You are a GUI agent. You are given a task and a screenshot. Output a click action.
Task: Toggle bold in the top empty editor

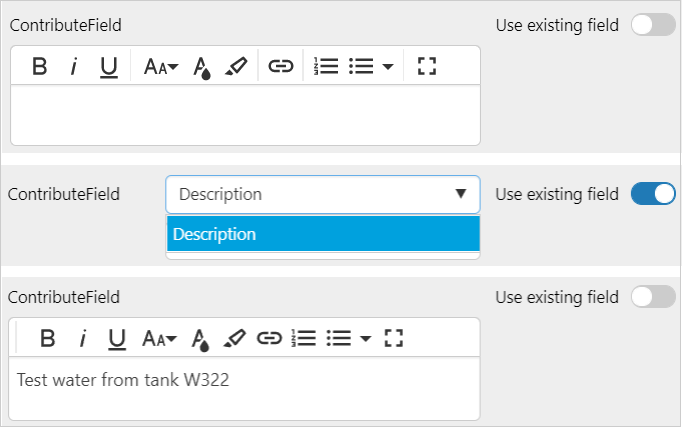[39, 67]
